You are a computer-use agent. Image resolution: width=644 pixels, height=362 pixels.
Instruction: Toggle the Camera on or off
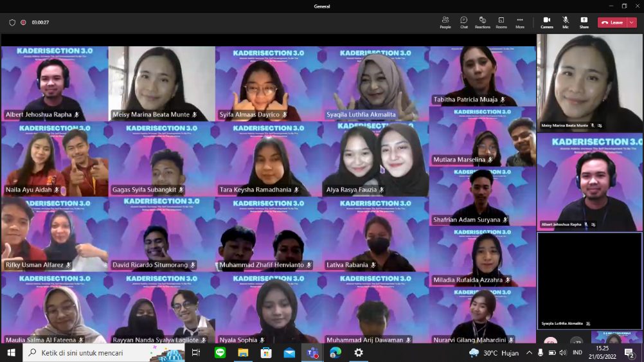point(546,22)
